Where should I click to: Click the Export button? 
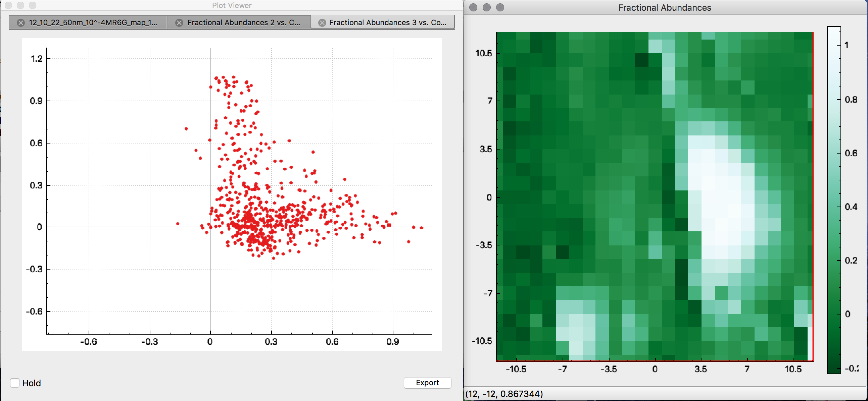(427, 383)
